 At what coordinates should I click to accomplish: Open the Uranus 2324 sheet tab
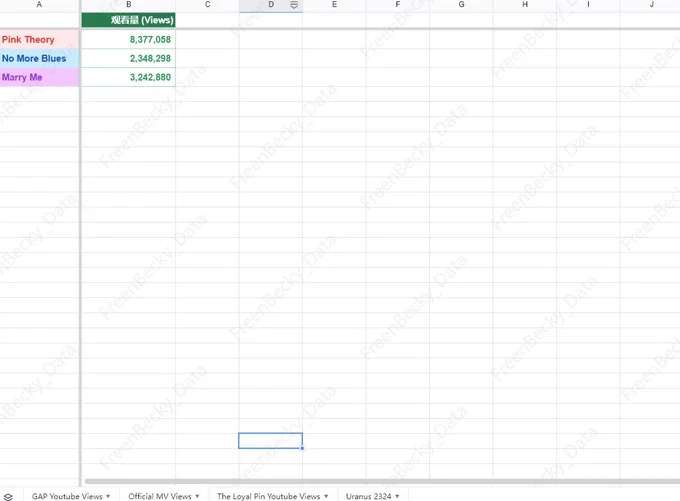point(369,496)
